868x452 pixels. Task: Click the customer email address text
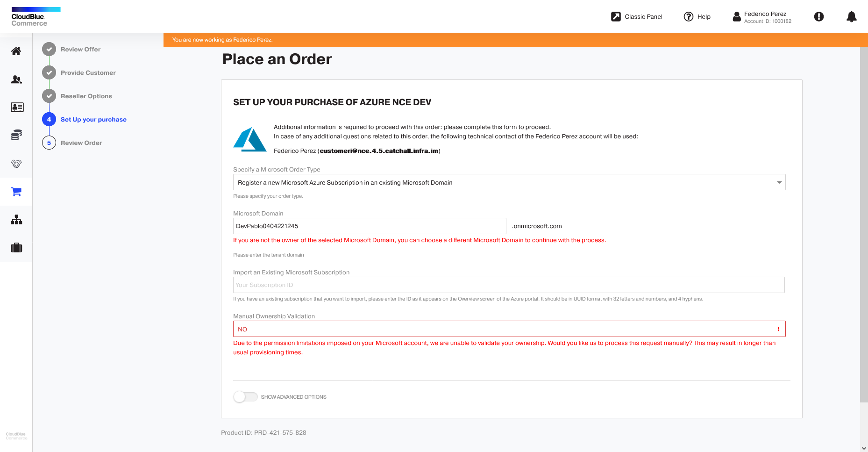(379, 151)
